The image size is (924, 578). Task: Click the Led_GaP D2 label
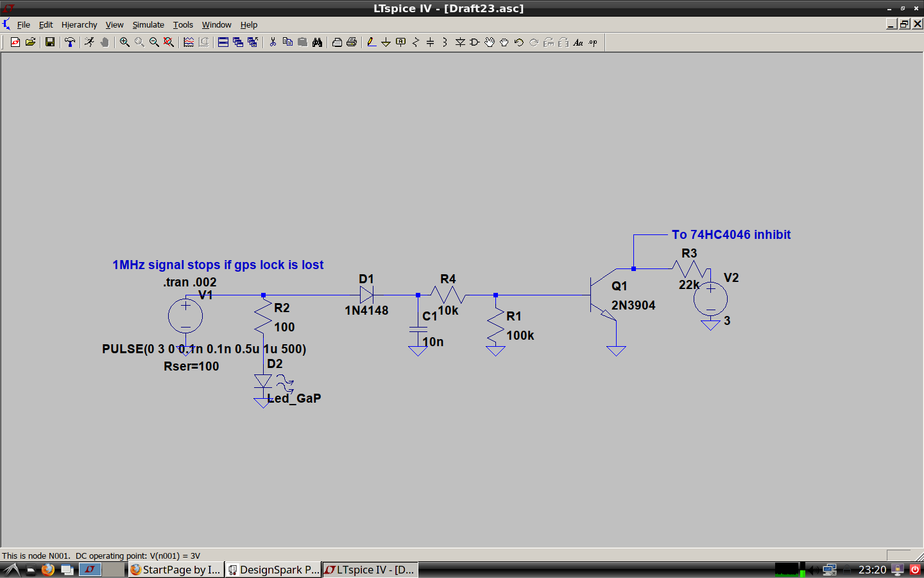[294, 398]
